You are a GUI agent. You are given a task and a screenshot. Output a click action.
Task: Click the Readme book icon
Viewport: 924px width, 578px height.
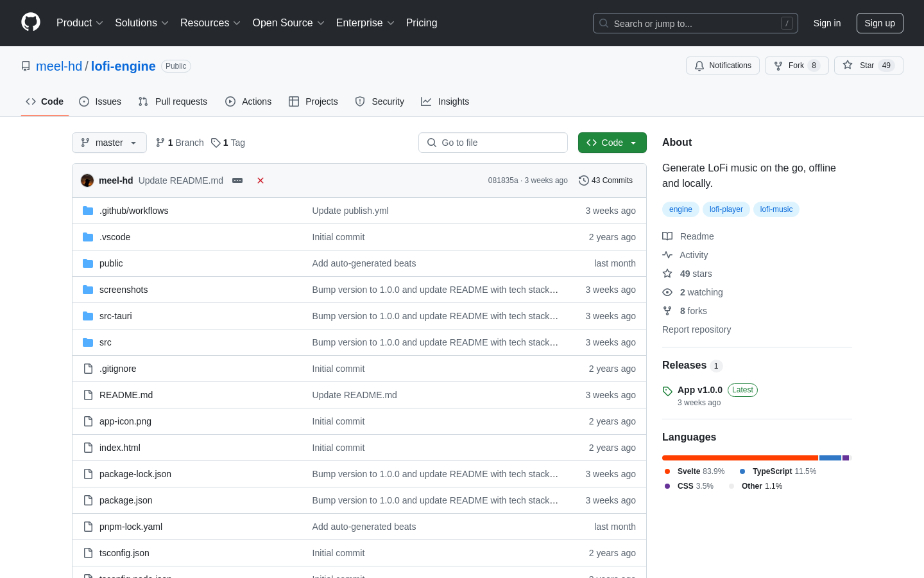point(667,236)
